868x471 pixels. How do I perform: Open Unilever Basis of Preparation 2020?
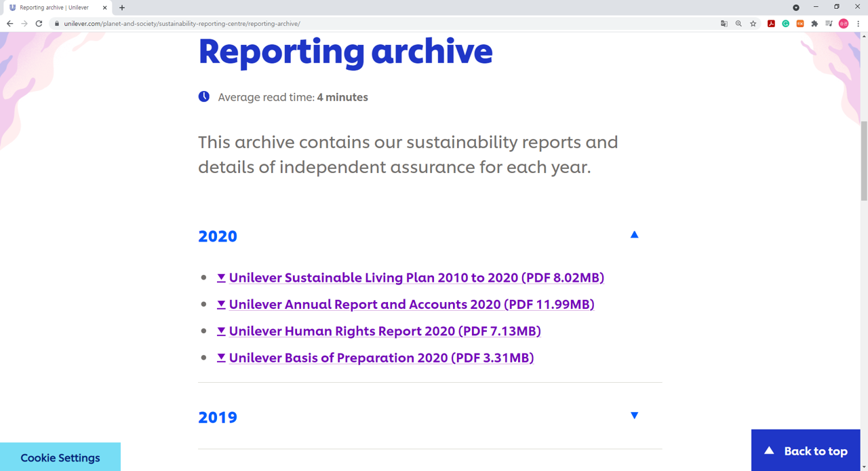point(381,358)
